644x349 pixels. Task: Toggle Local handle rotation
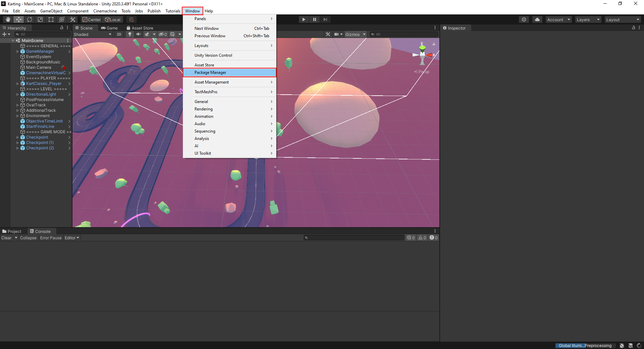click(x=113, y=19)
